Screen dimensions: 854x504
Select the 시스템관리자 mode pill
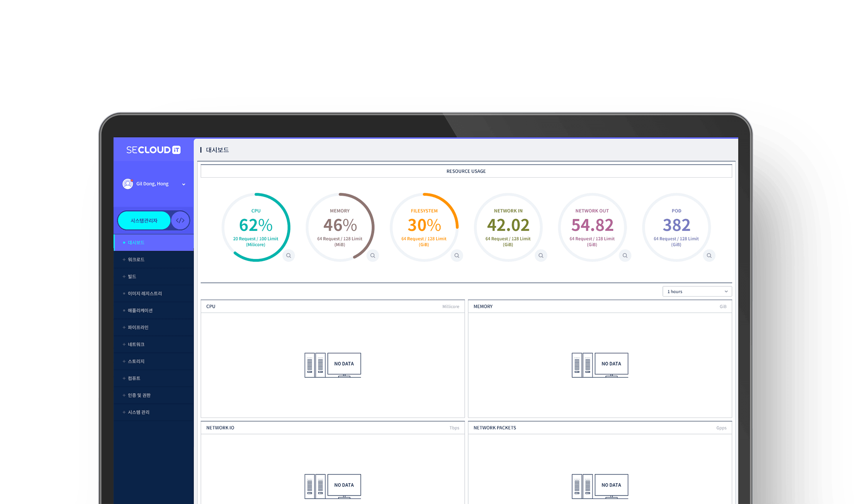pos(144,220)
